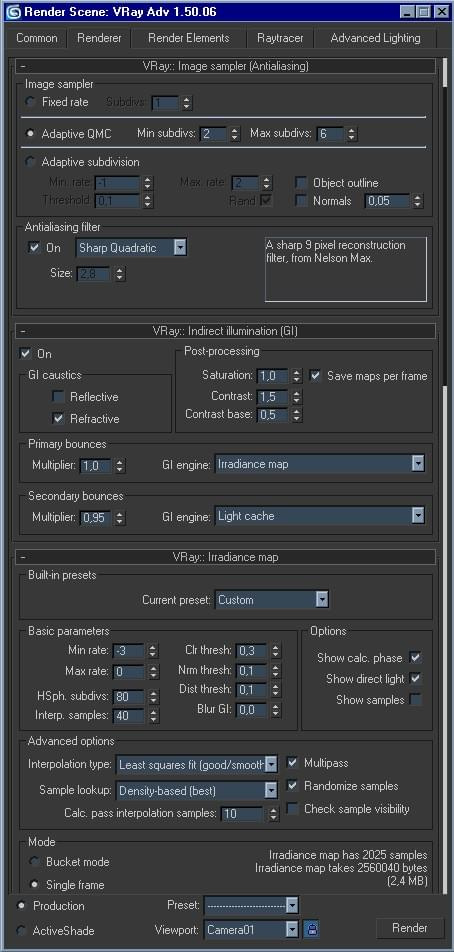Click the Dist thresh value field
Screen dimensions: 454x952
[x=251, y=690]
